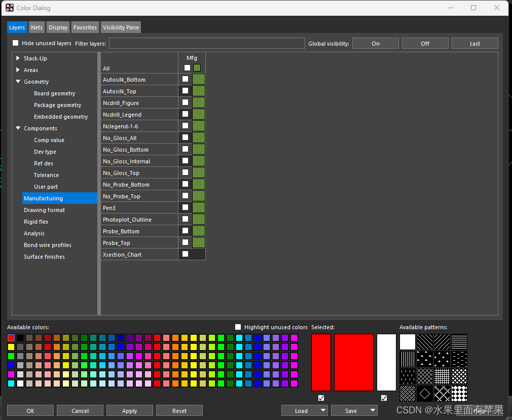Click the Apply button
Screen dimensions: 512x420
click(130, 410)
